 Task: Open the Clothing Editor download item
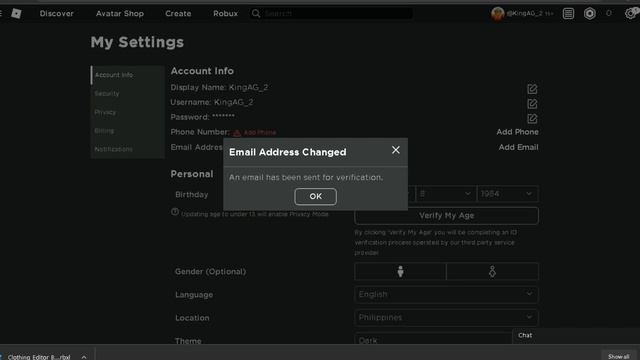39,356
